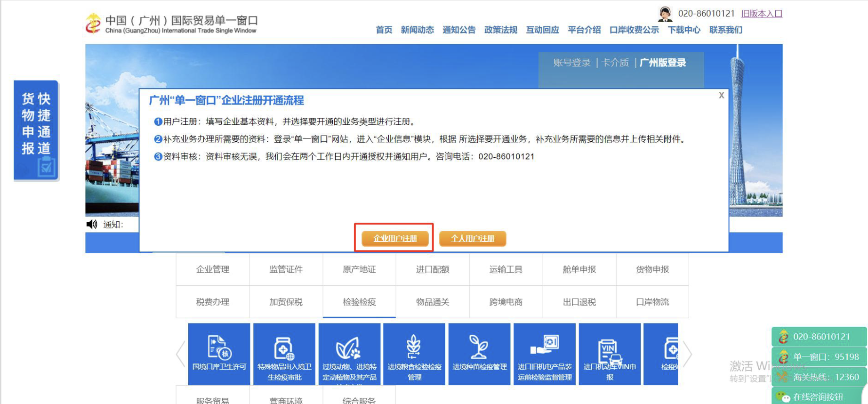The image size is (868, 404).
Task: Select the 运输工具 category tab
Action: pyautogui.click(x=506, y=269)
